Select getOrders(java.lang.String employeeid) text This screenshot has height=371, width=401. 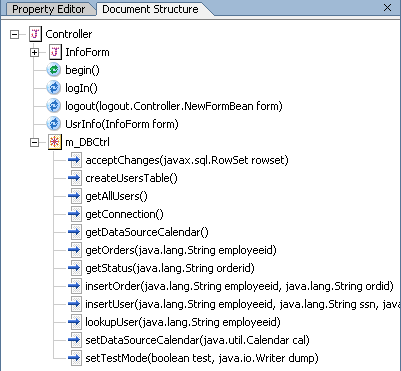181,250
